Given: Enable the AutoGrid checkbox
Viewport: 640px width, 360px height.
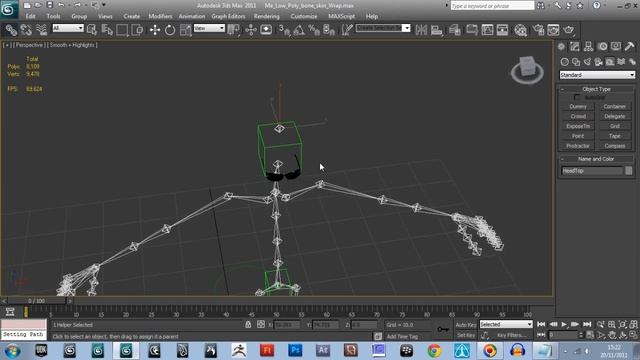Looking at the screenshot, I should [577, 98].
